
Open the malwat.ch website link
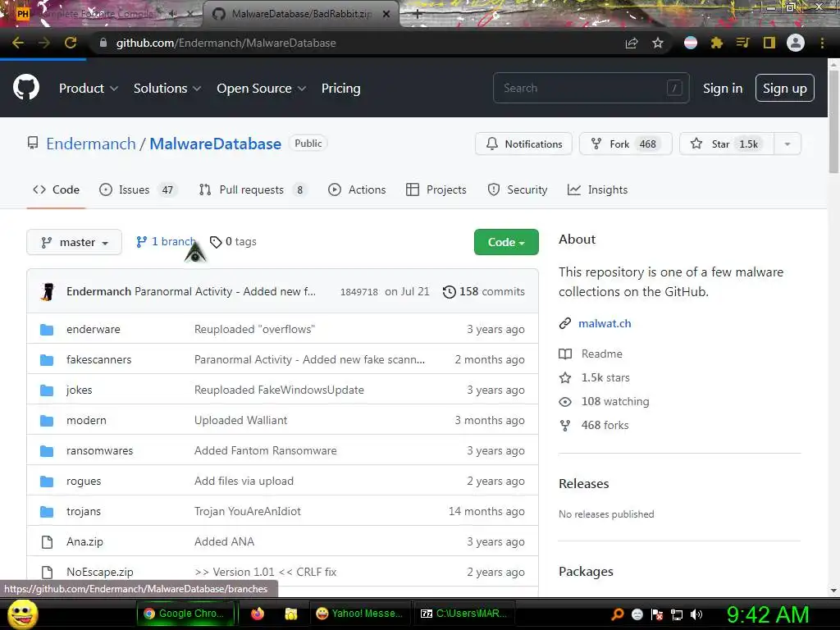point(605,323)
